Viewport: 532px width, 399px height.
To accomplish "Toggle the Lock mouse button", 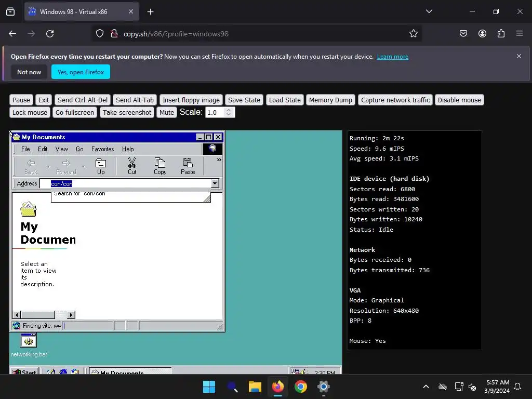I will pos(30,112).
